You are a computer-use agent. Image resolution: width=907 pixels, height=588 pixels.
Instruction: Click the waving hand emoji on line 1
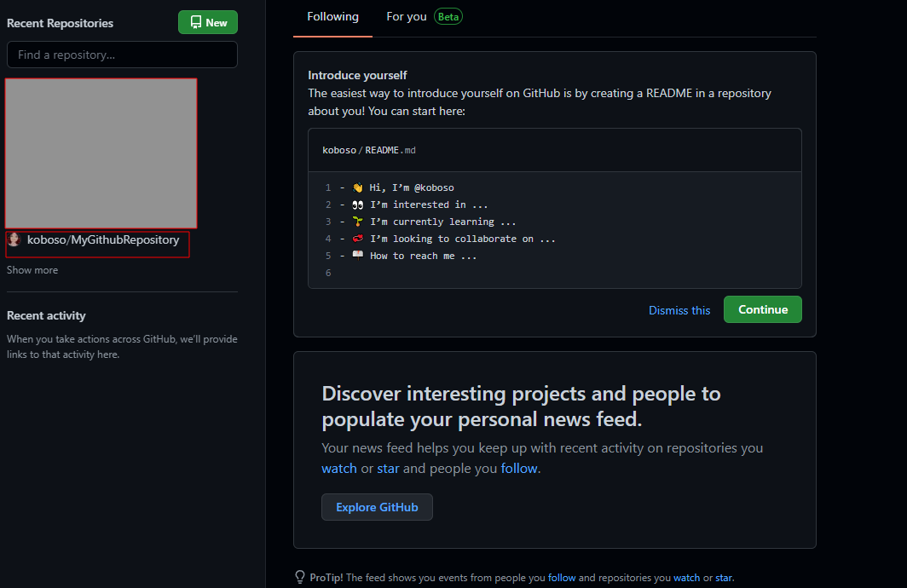pyautogui.click(x=357, y=187)
